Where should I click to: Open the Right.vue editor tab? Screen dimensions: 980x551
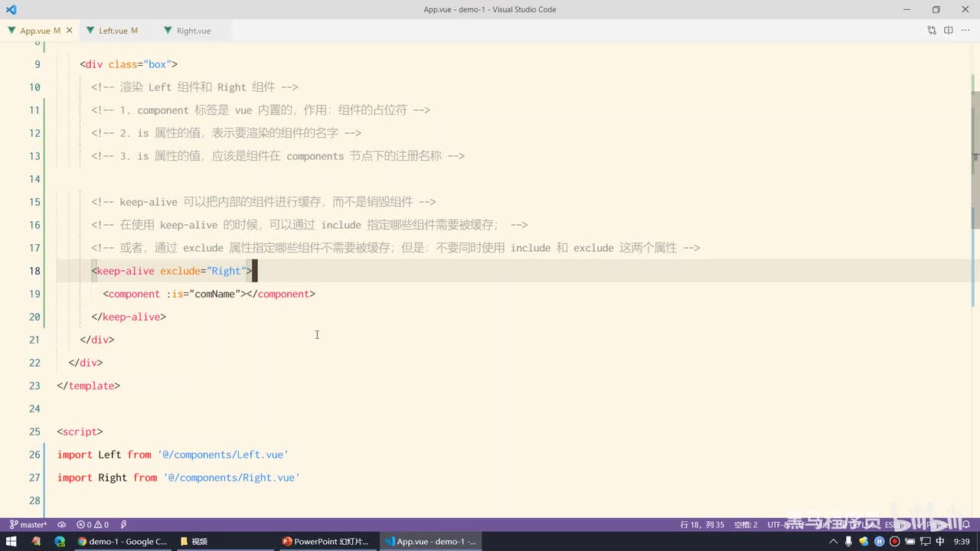coord(193,31)
